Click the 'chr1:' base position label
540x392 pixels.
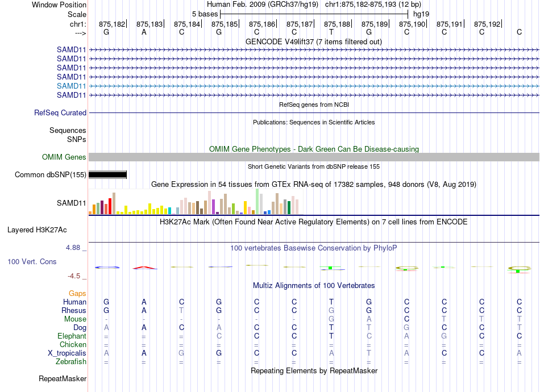78,24
